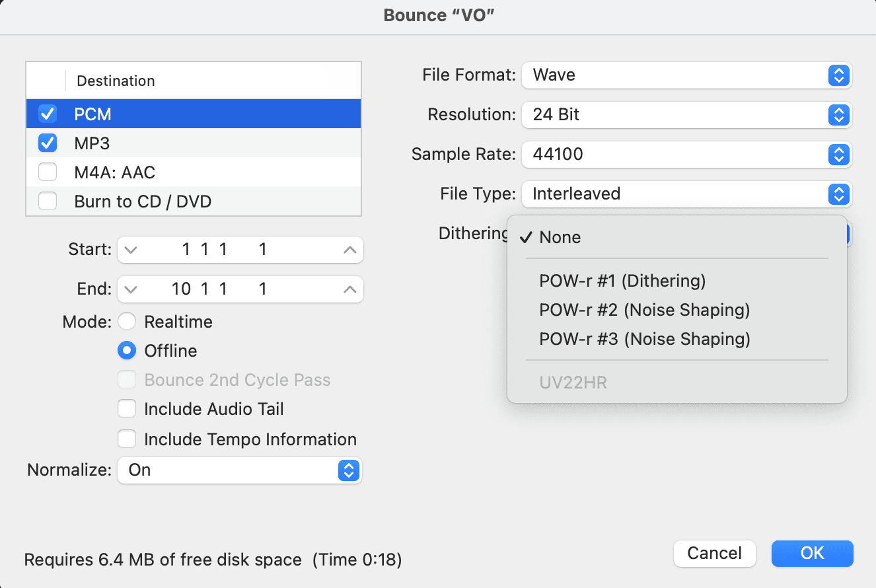Viewport: 876px width, 588px height.
Task: Click the File Type double-arrow icon
Action: 838,194
